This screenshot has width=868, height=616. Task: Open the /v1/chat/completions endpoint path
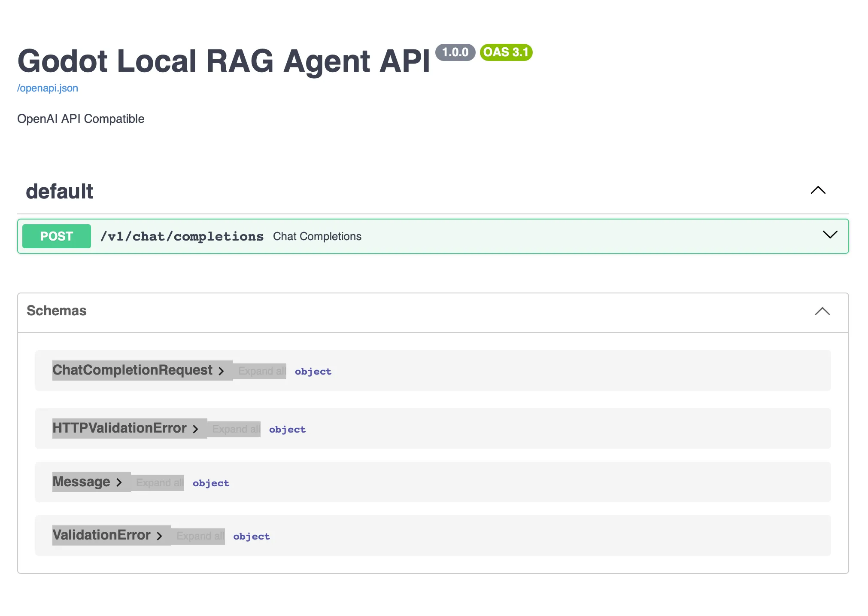tap(182, 236)
